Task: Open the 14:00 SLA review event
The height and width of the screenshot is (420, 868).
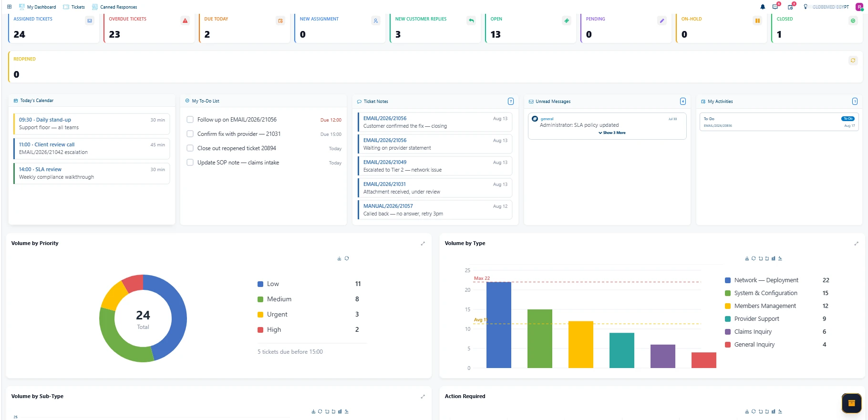Action: [92, 174]
